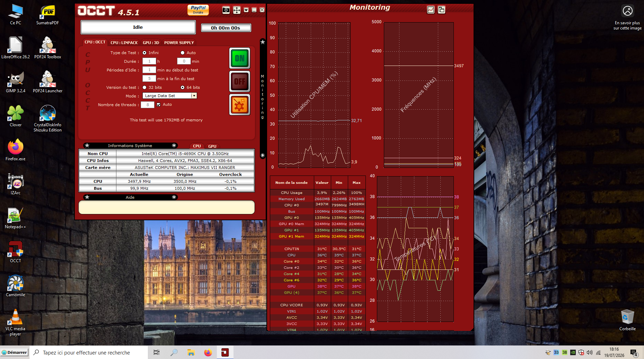644x359 pixels.
Task: Choose the 32 bits test version
Action: coord(144,87)
